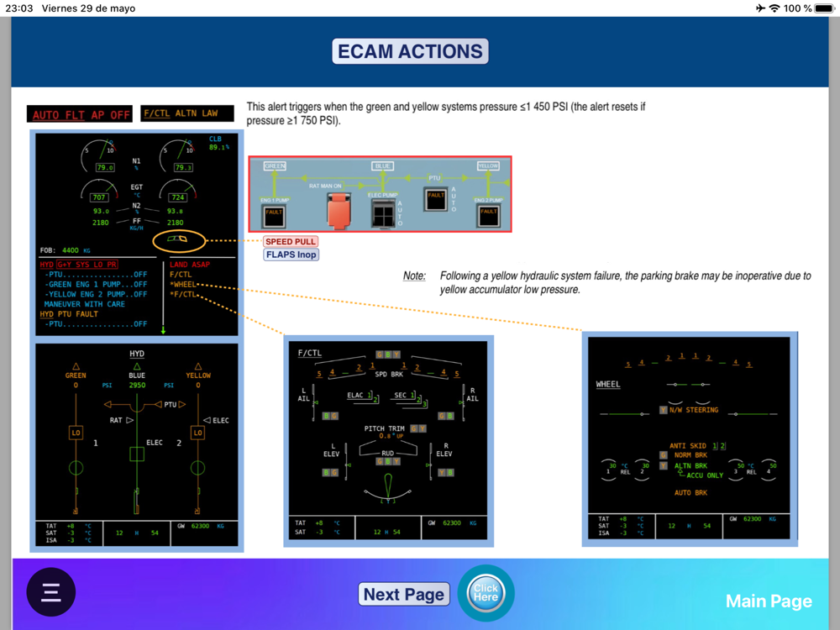Tap the ECAM ACTIONS title label
The image size is (840, 630).
(x=410, y=51)
